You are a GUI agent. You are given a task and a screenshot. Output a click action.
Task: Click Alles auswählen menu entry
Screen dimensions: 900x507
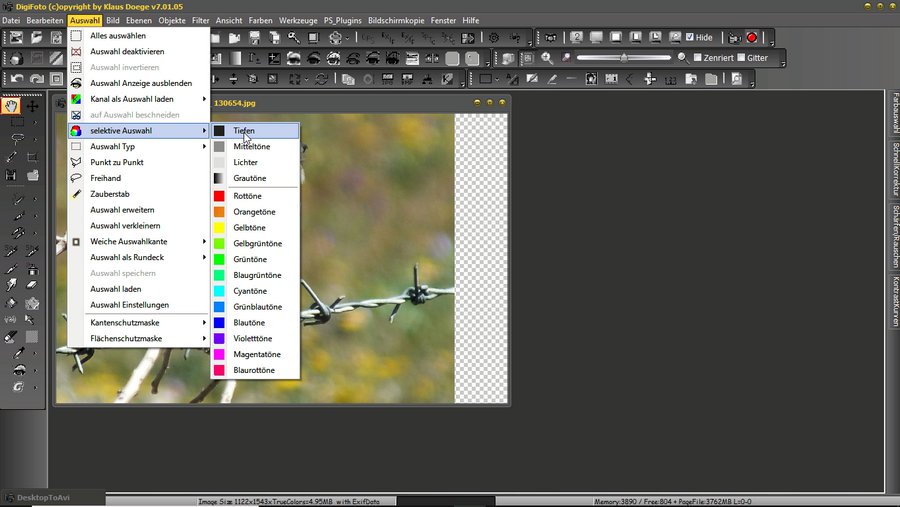pyautogui.click(x=120, y=35)
